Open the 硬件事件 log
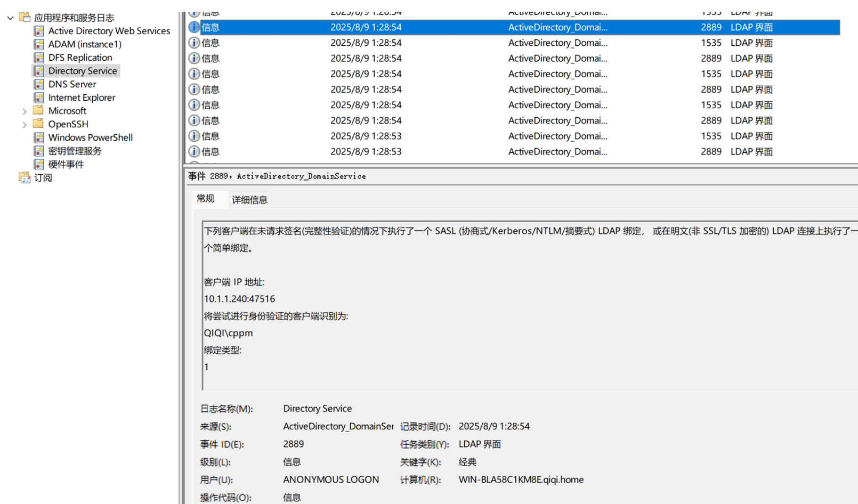The image size is (858, 504). pyautogui.click(x=66, y=164)
